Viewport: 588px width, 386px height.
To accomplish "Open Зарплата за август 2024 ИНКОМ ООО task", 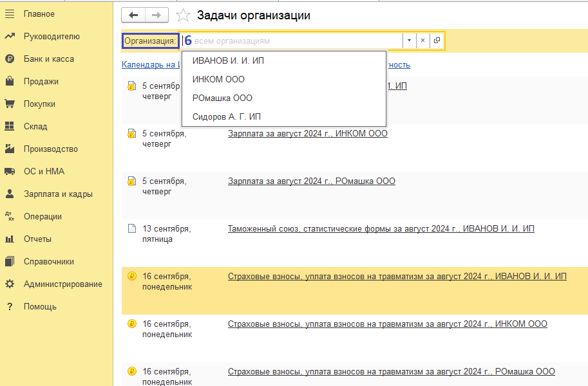I will click(307, 134).
